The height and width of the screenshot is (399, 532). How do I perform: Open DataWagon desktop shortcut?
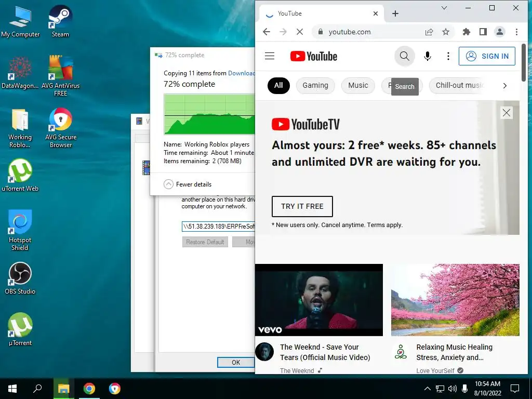pos(20,72)
